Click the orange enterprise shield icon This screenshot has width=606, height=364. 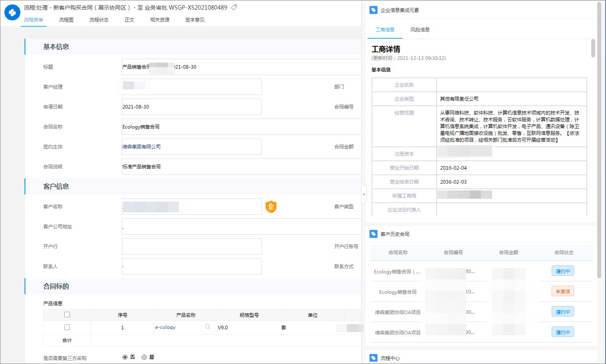[271, 206]
